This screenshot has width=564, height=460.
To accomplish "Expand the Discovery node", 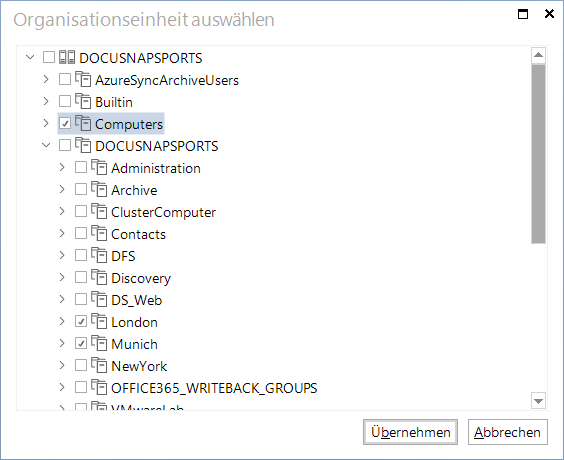I will tap(62, 277).
